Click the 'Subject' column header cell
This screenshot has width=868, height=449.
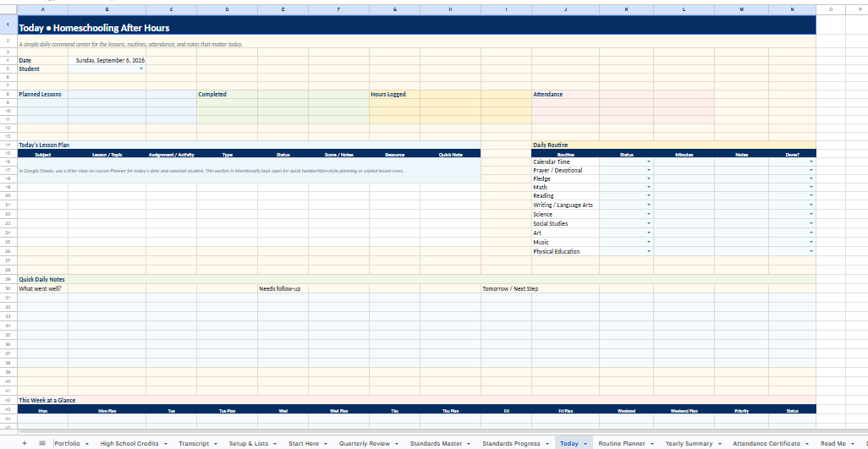[43, 155]
